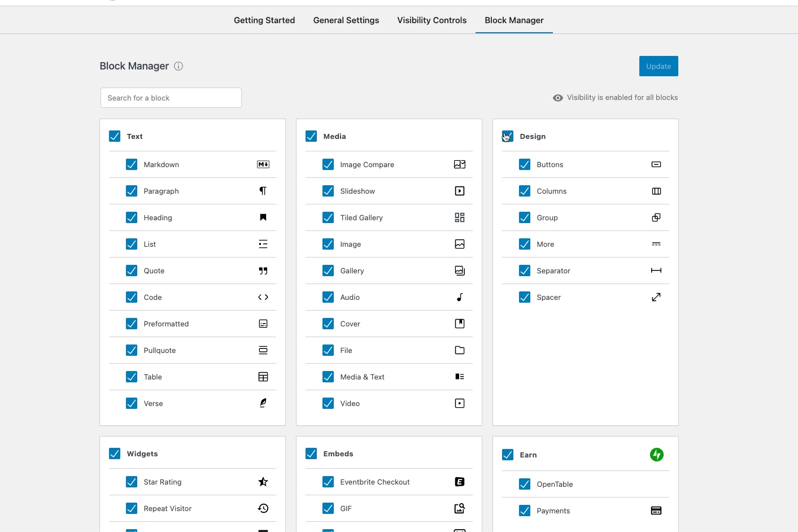
Task: Disable the Separator block checkbox
Action: (x=525, y=271)
